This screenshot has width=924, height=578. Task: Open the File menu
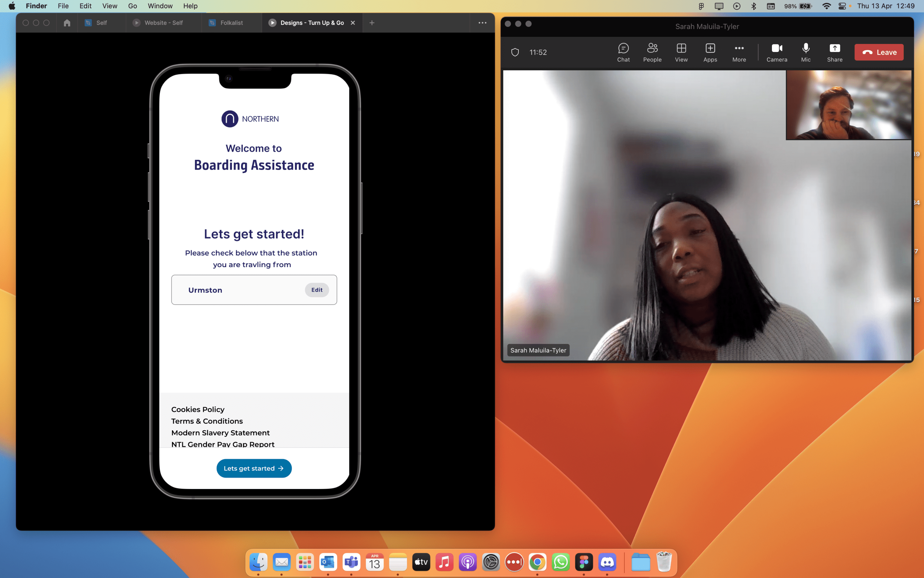(x=63, y=6)
